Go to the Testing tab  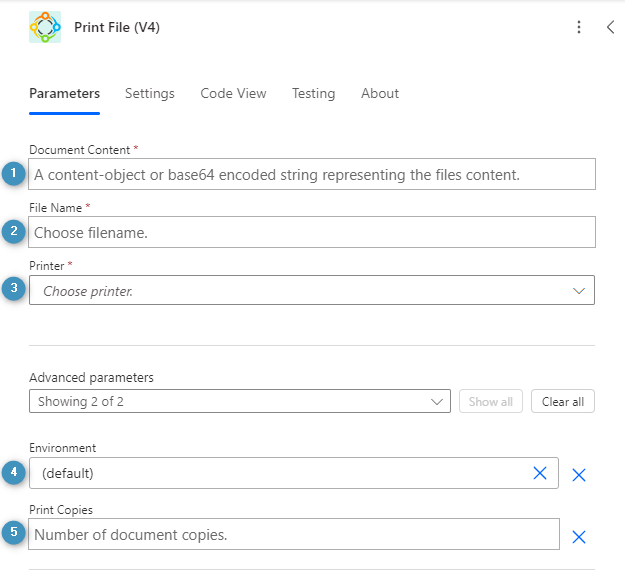[x=314, y=93]
